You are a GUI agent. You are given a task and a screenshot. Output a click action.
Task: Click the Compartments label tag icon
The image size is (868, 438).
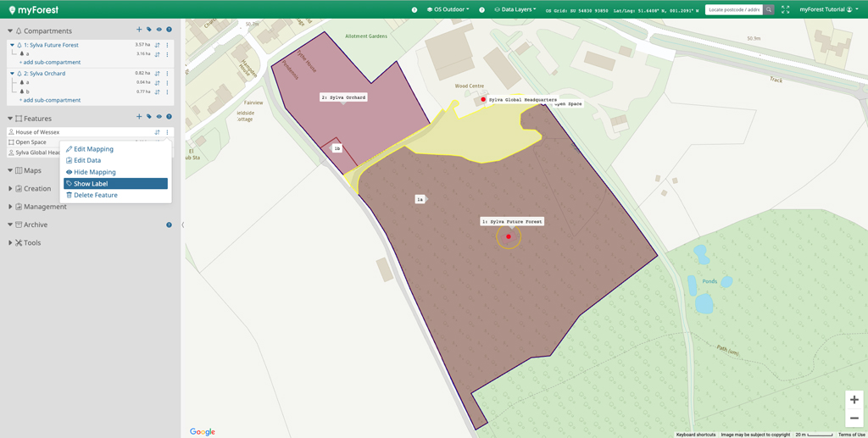149,30
